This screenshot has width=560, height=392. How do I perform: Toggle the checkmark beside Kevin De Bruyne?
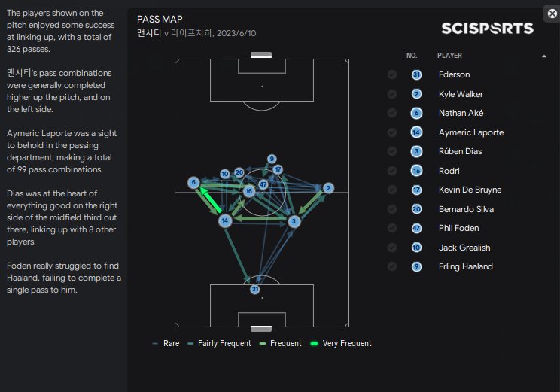click(x=392, y=190)
